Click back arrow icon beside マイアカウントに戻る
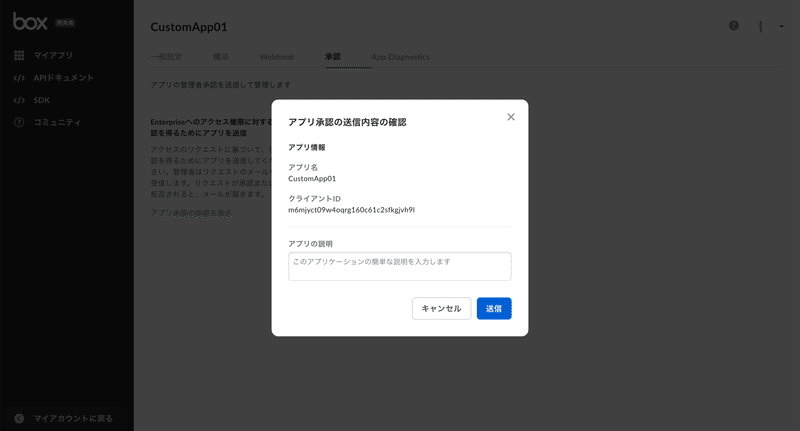Image resolution: width=800 pixels, height=431 pixels. [x=19, y=418]
